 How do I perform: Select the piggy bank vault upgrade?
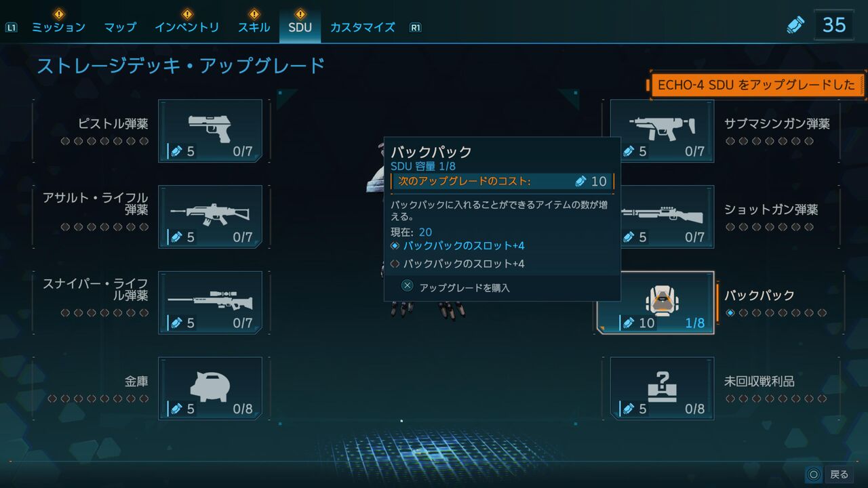point(210,388)
